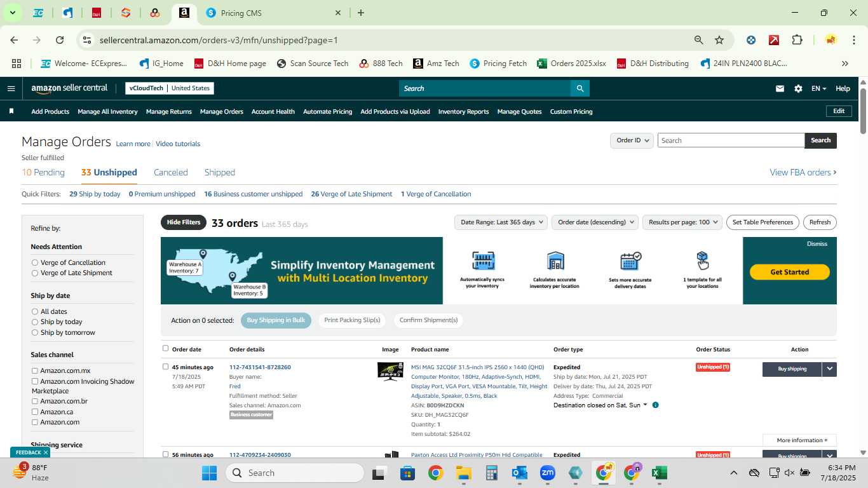Select Ship by today radio option

point(35,322)
